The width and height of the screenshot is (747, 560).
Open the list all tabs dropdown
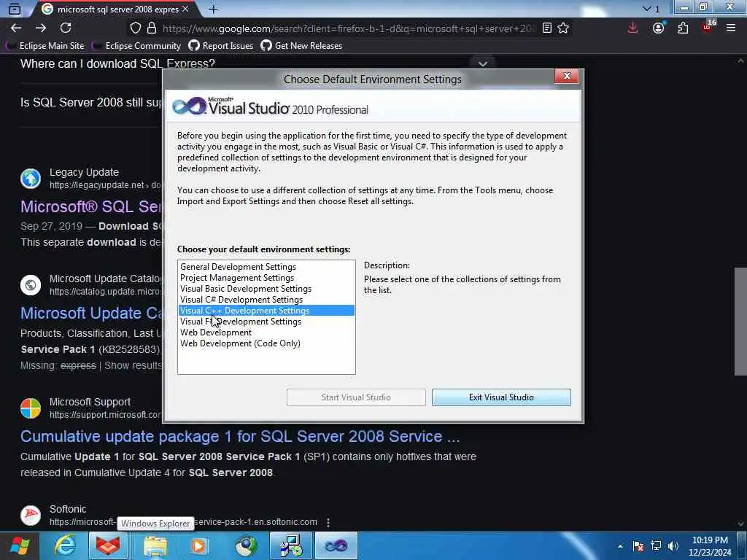(x=651, y=9)
